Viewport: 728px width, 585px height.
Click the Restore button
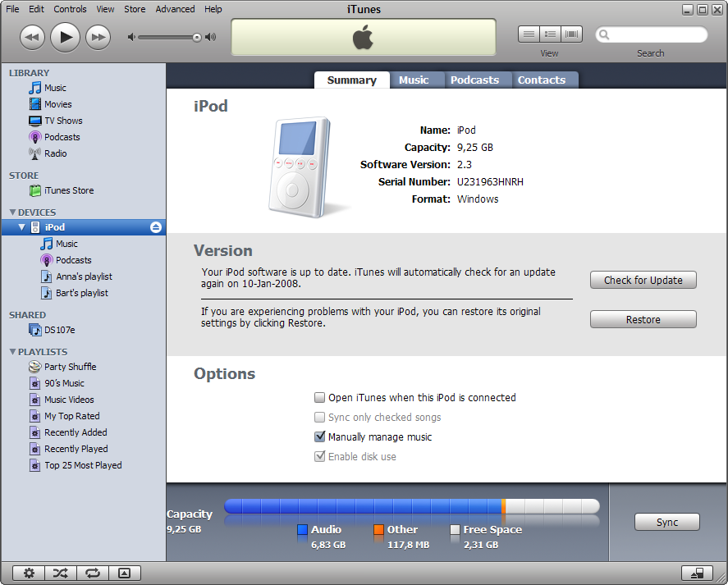pos(643,319)
